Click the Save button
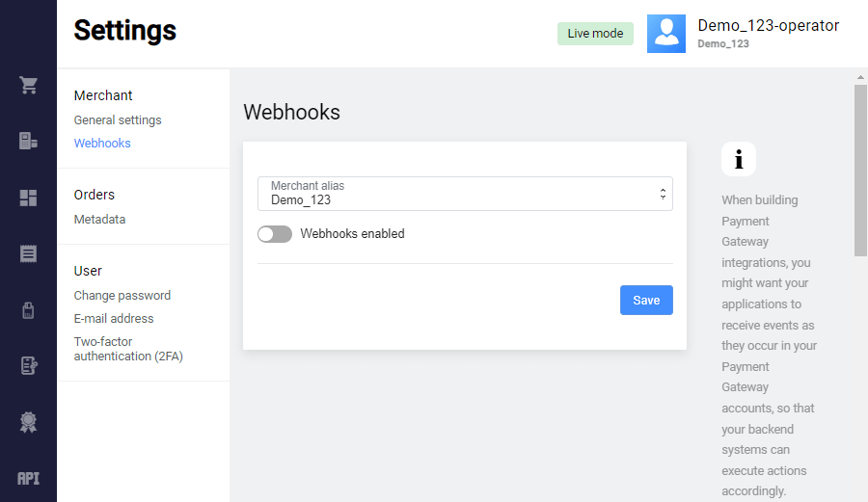 646,301
